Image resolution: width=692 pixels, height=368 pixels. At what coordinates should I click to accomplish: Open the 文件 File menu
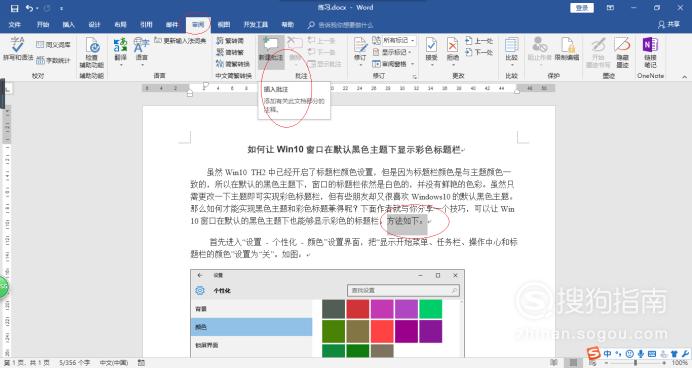point(15,25)
